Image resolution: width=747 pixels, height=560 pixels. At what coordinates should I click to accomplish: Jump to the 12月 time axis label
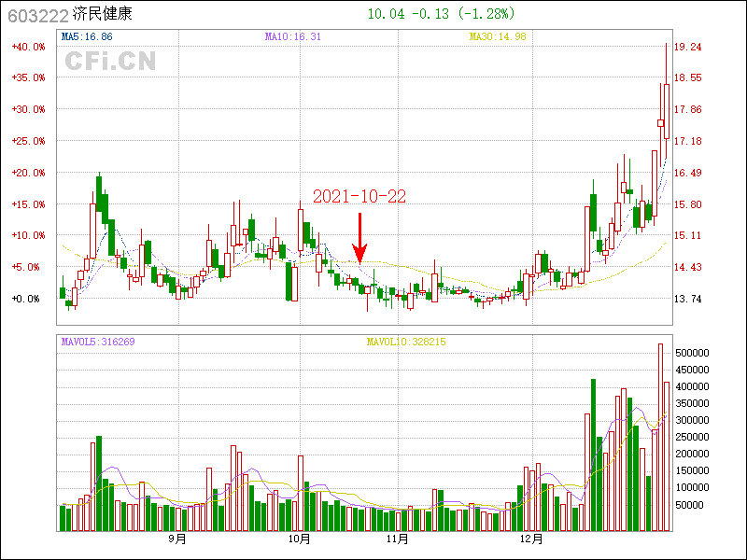pos(531,539)
